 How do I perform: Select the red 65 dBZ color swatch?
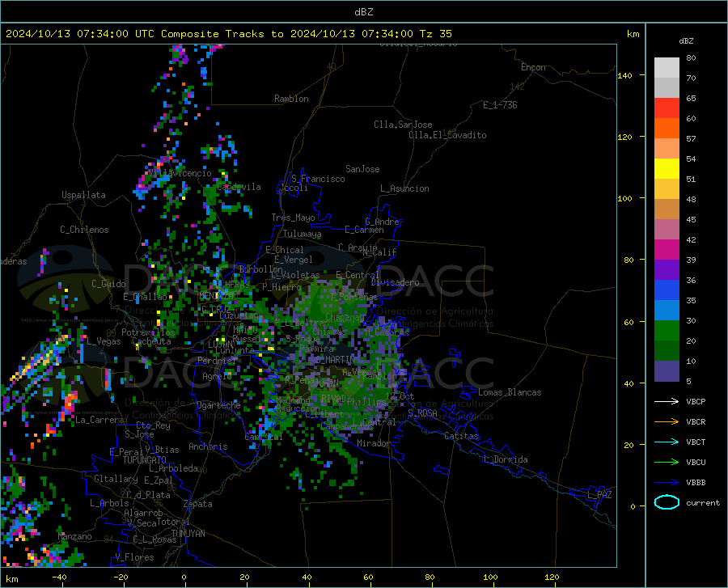[667, 108]
